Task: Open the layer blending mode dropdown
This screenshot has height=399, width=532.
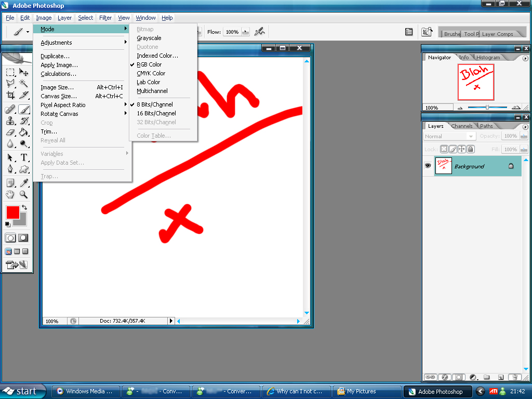Action: tap(471, 136)
